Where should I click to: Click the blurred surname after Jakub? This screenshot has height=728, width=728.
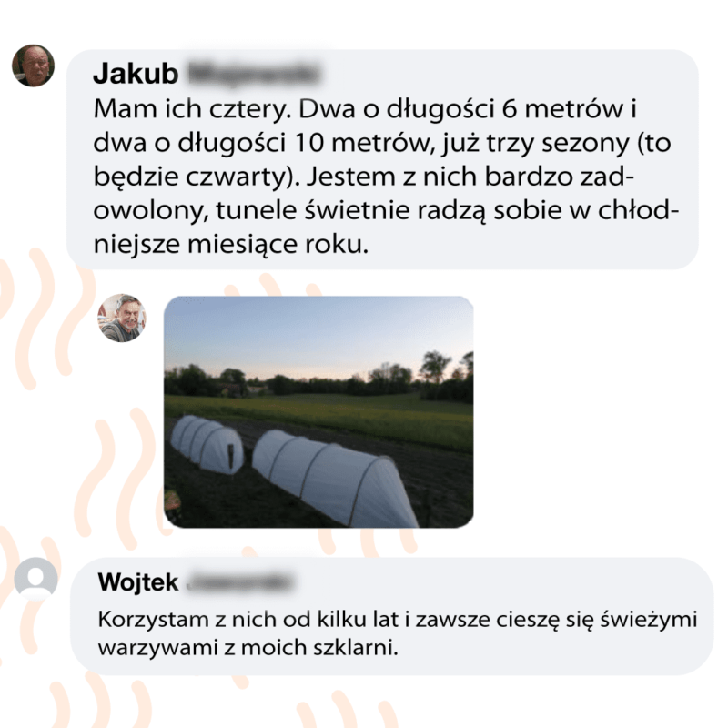(x=254, y=74)
